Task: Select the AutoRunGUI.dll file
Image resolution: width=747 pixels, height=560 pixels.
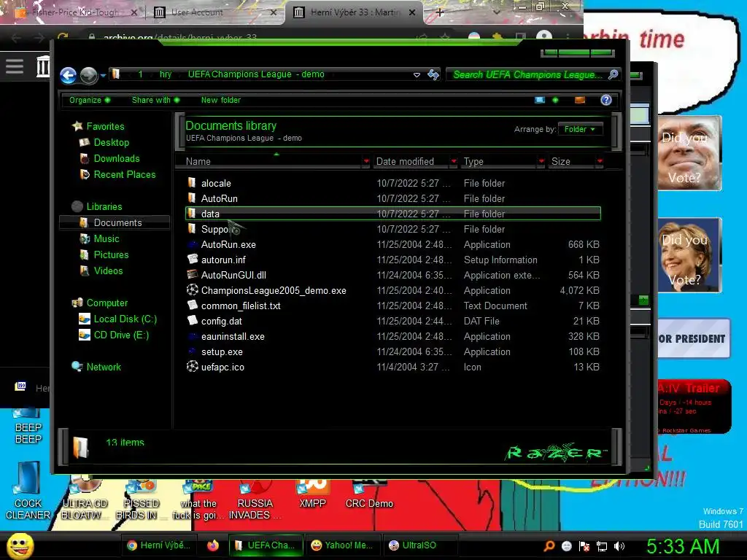Action: (393, 275)
